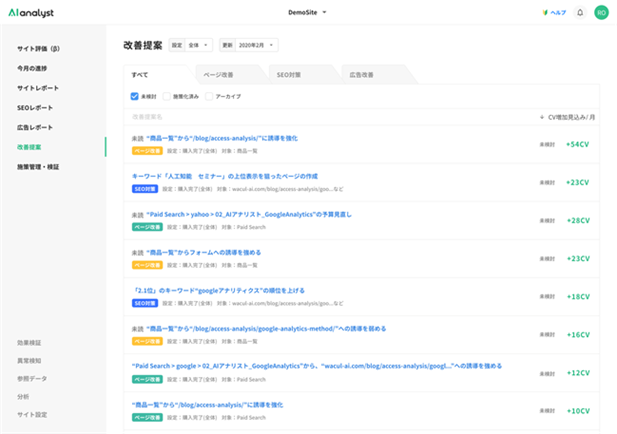Go to 異常検知 in the lower sidebar

[x=29, y=361]
